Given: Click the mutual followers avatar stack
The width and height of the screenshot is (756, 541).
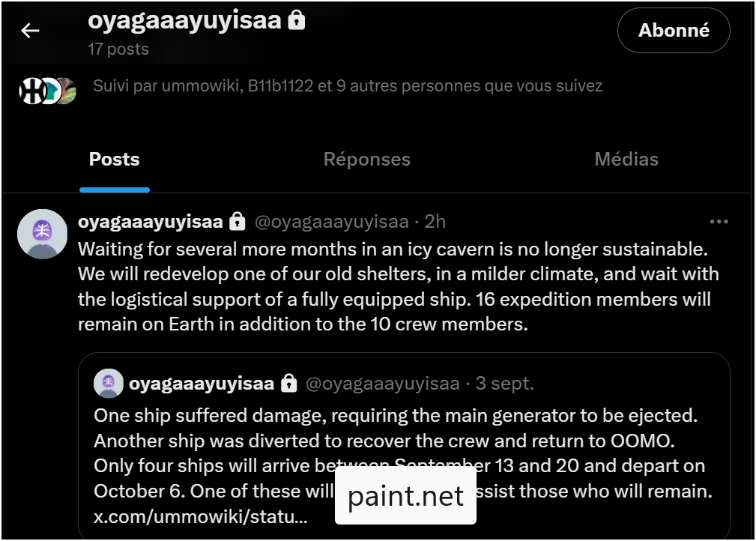Looking at the screenshot, I should click(x=47, y=91).
